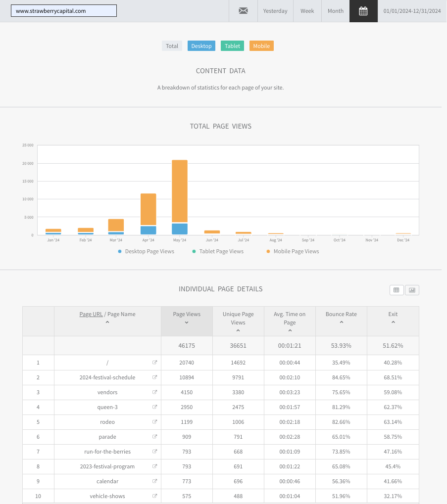Open external link for rodeo page
447x504 pixels.
tap(154, 421)
